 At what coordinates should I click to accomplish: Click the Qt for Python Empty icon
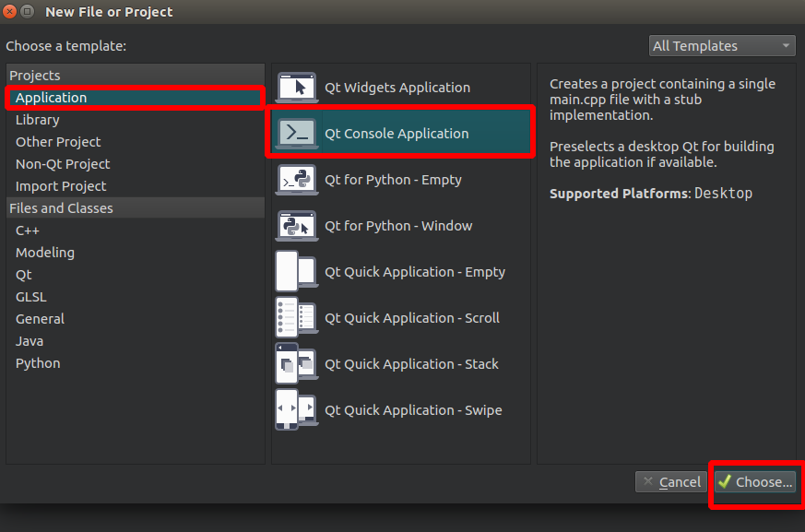coord(296,180)
